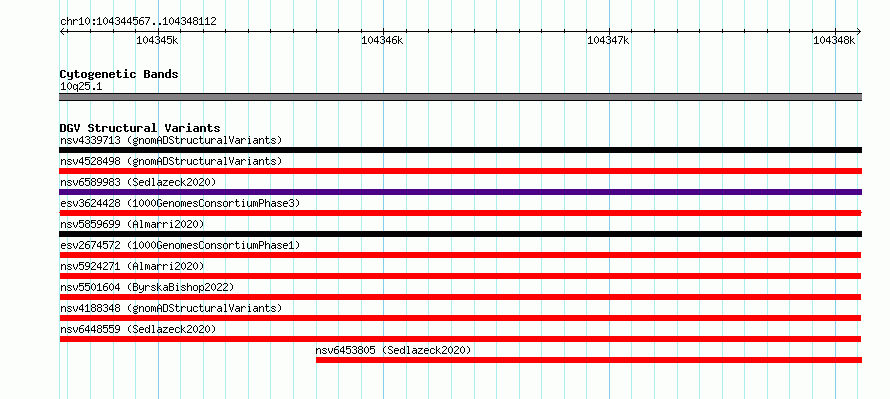Viewport: 890px width, 399px height.
Task: Open the nsv5924271 (Almarri2020) label
Action: (x=132, y=266)
